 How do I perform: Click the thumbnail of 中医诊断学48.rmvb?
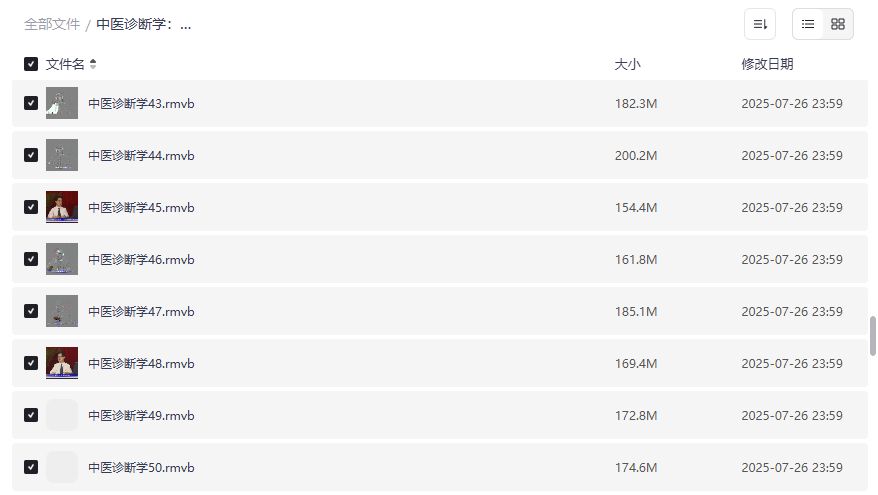(62, 363)
